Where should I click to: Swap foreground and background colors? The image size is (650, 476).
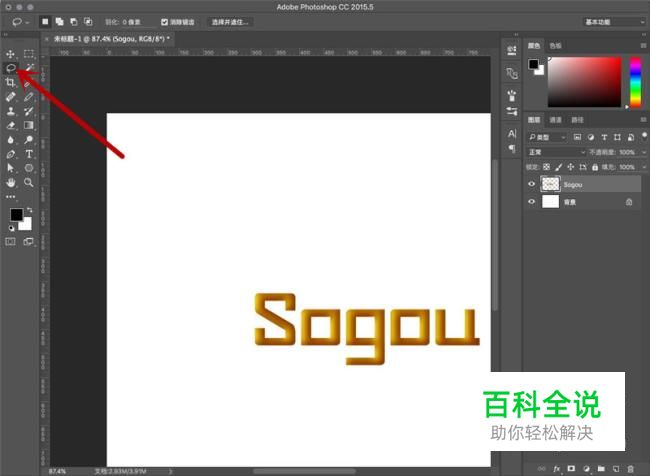(x=29, y=210)
